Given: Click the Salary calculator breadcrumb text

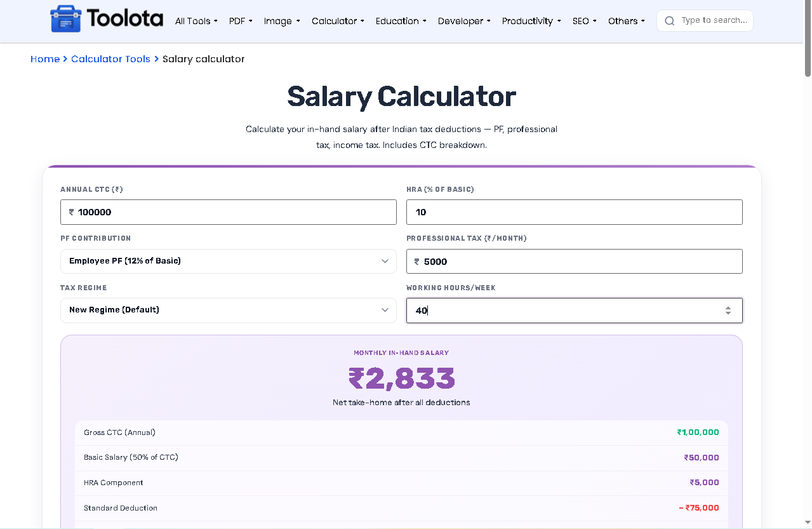Looking at the screenshot, I should (x=203, y=59).
